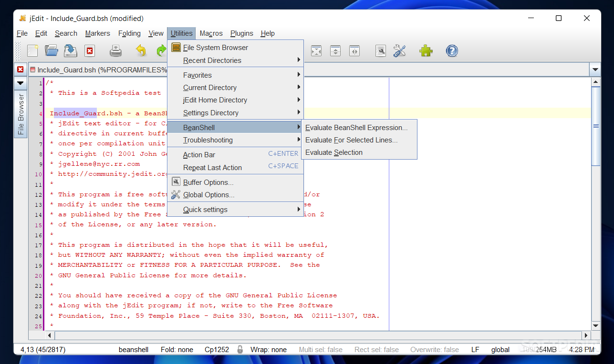Open the Folding menu

point(129,33)
